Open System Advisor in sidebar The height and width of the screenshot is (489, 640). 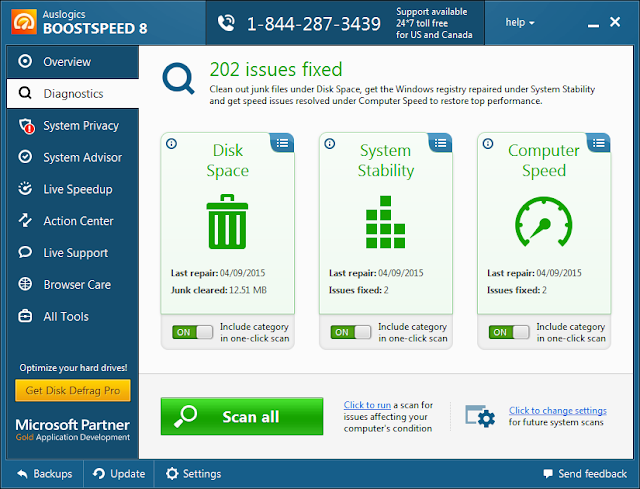(73, 157)
